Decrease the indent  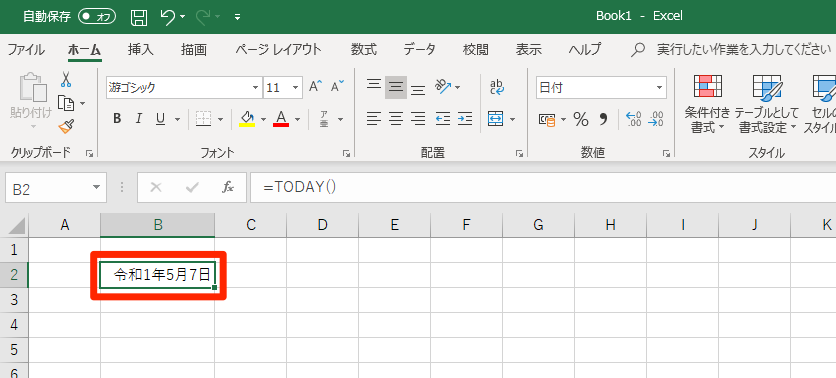[x=443, y=119]
